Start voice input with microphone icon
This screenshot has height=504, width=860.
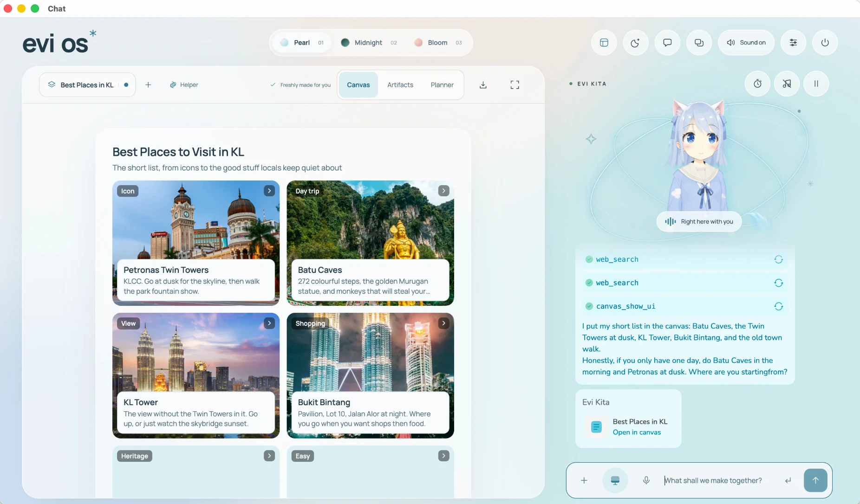[646, 480]
